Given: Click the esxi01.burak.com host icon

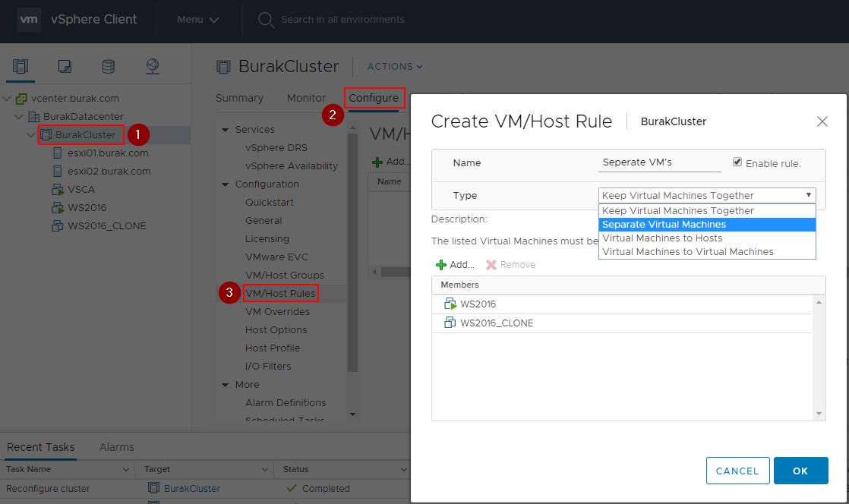Looking at the screenshot, I should 58,153.
